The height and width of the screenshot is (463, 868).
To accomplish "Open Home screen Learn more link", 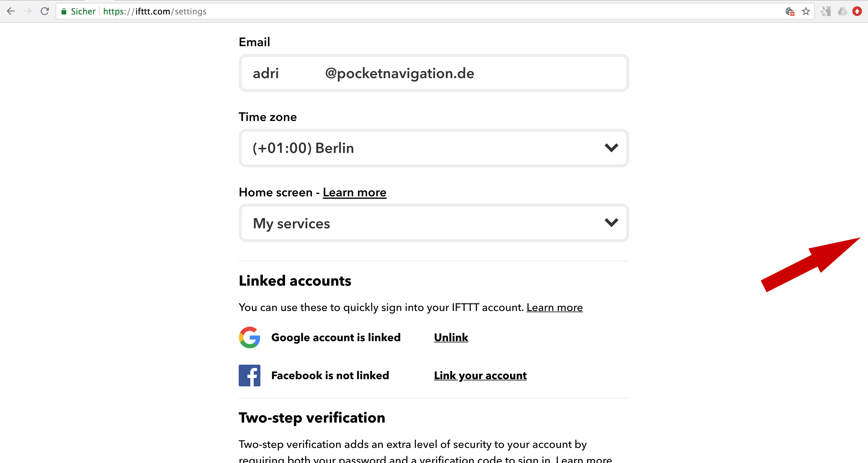I will pos(354,192).
